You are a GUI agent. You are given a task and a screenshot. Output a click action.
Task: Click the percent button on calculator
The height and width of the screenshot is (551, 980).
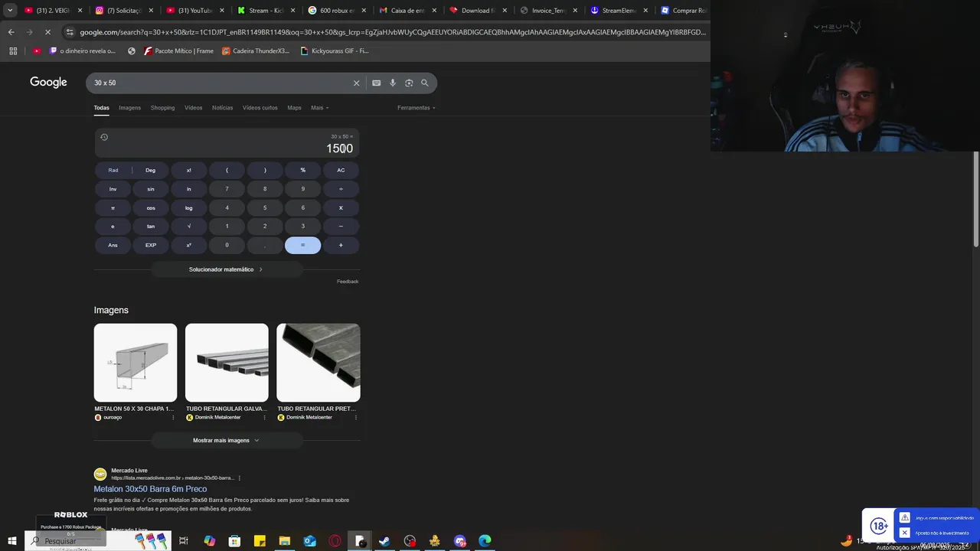click(x=302, y=170)
